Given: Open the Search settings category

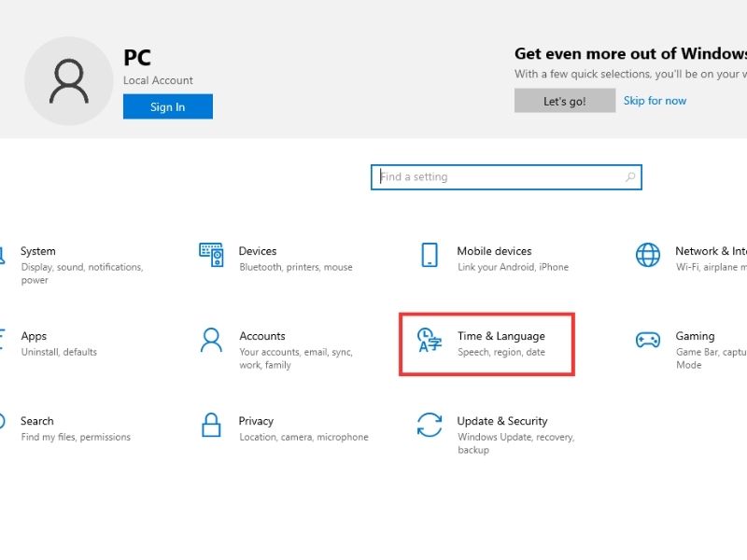Looking at the screenshot, I should tap(37, 421).
